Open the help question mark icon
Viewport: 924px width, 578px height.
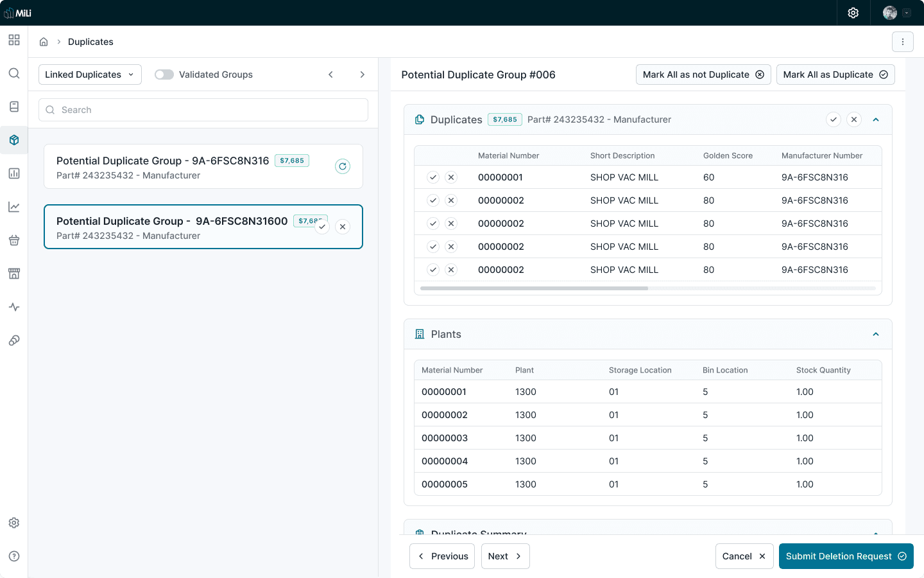14,556
